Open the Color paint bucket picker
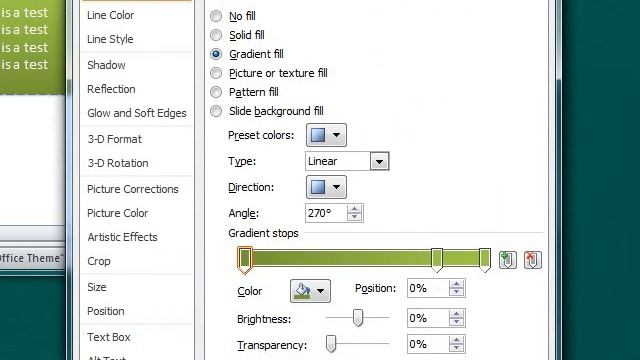 click(x=310, y=291)
